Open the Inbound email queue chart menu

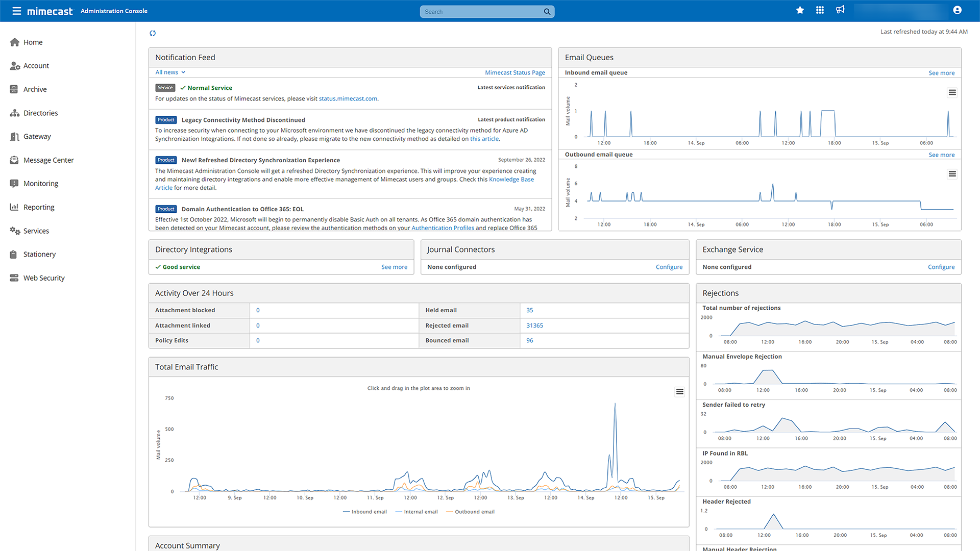(952, 92)
